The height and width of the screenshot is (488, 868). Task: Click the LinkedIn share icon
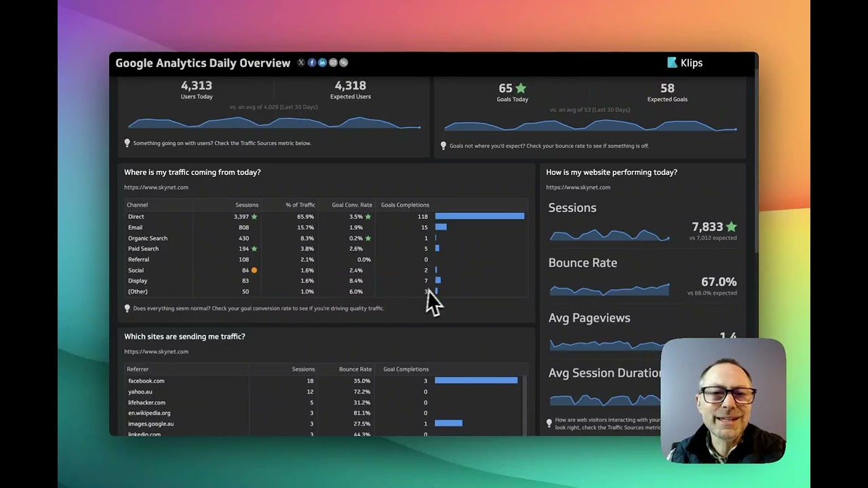[322, 63]
